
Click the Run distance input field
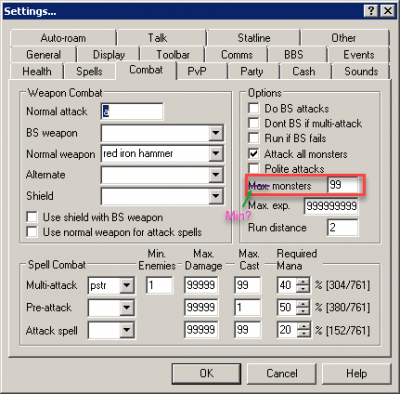(343, 228)
